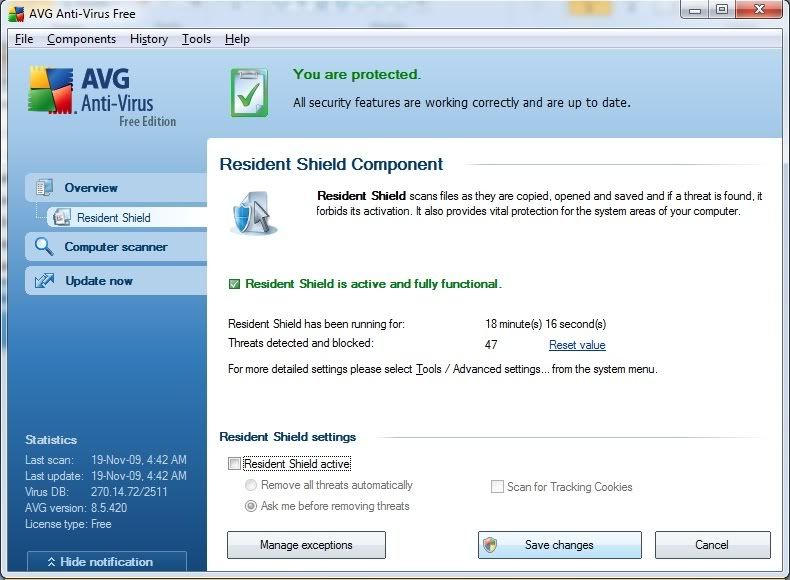
Task: Click '18 minute(s) 16 second(s)' running time value
Action: tap(546, 324)
